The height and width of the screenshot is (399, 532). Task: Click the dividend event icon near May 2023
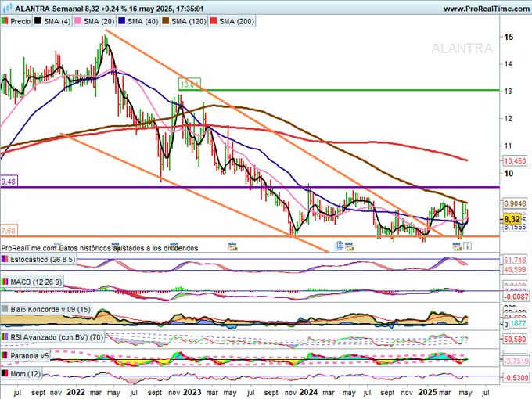pyautogui.click(x=233, y=246)
